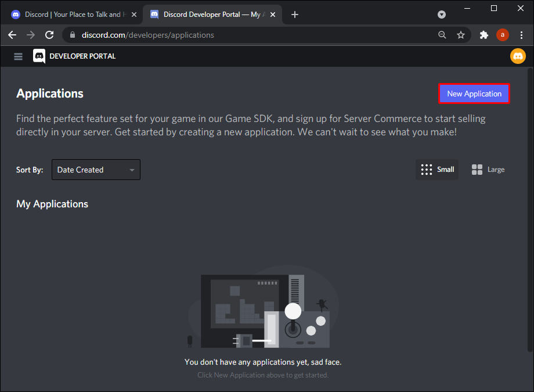Open the user avatar icon in portal header
The image size is (534, 392).
coord(517,56)
